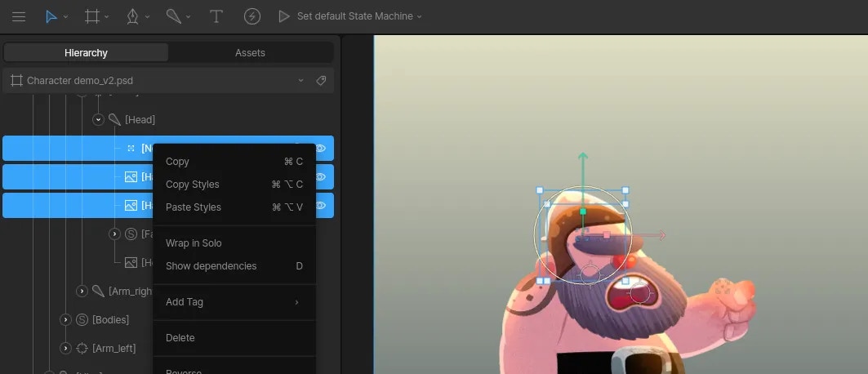The image size is (868, 374).
Task: Choose the Artboard tool
Action: coord(92,16)
